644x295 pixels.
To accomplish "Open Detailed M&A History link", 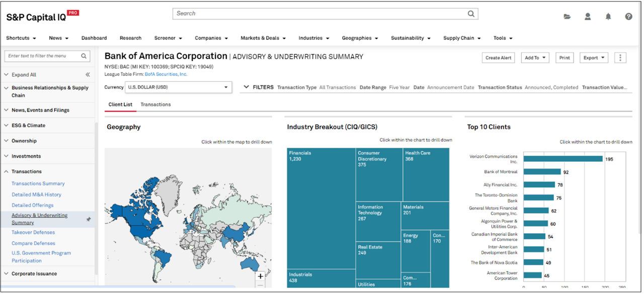I will (36, 195).
